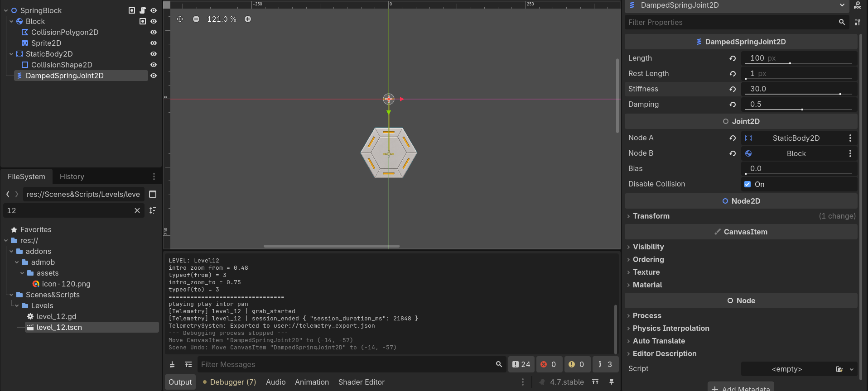Reset the Stiffness property to default
Screen dimensions: 868x391
click(x=733, y=89)
